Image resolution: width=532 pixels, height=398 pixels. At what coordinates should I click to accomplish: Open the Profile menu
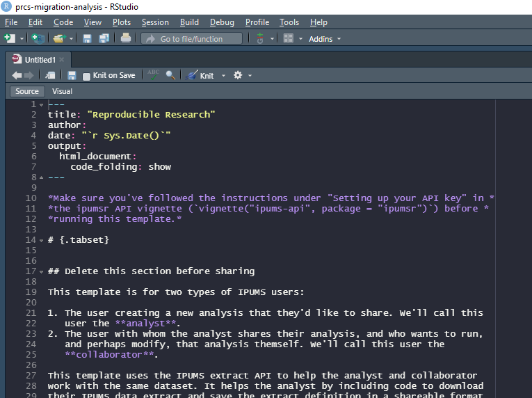pos(257,22)
